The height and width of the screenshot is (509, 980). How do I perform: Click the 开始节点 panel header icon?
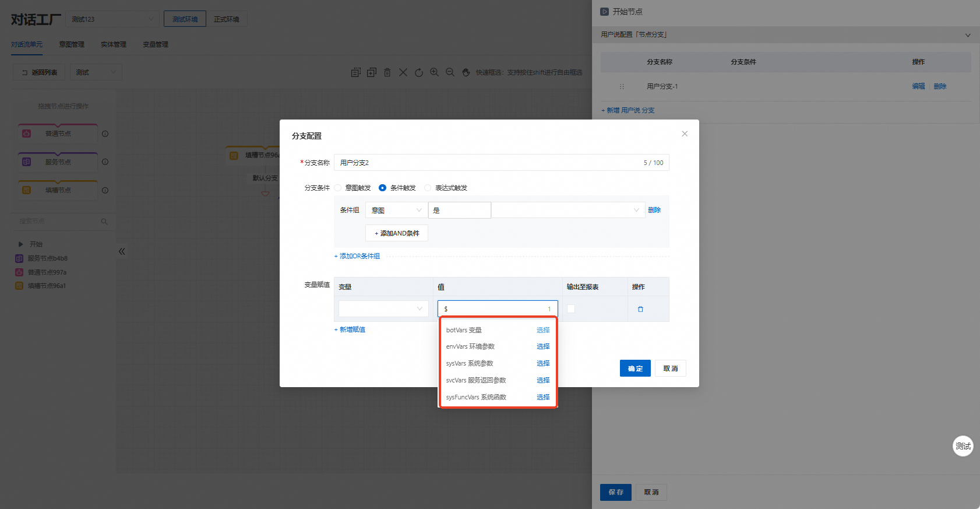[x=605, y=12]
